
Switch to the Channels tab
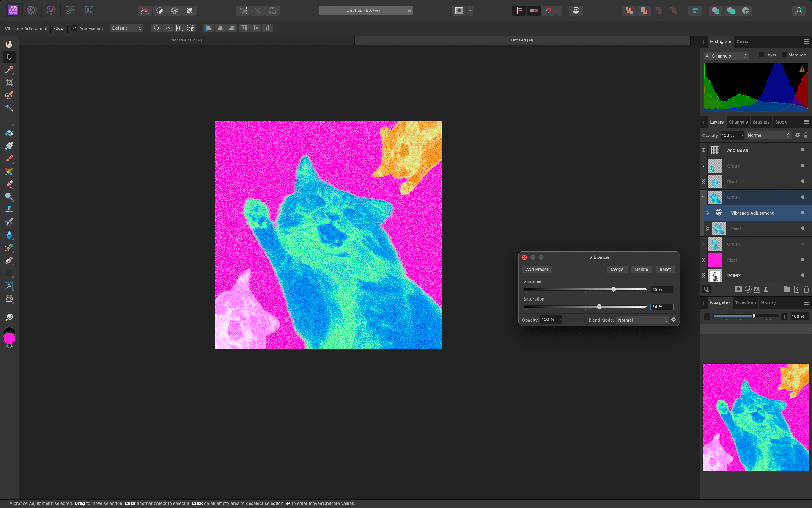(x=738, y=122)
